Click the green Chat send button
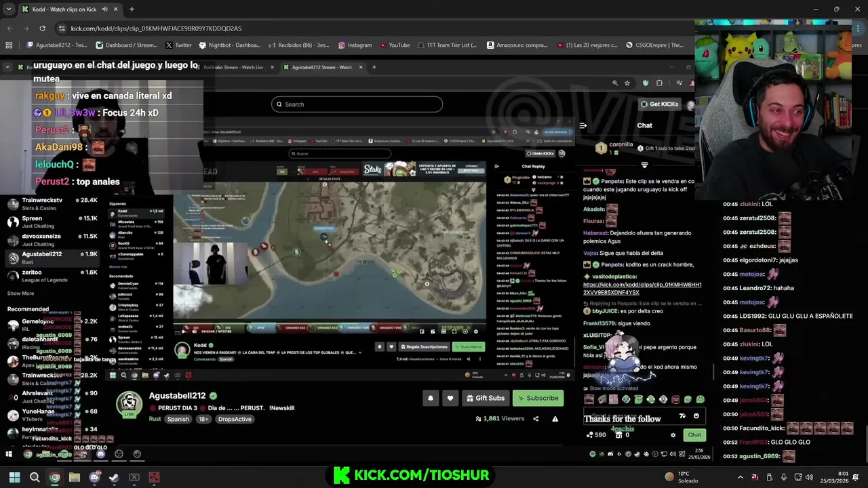 (x=694, y=435)
